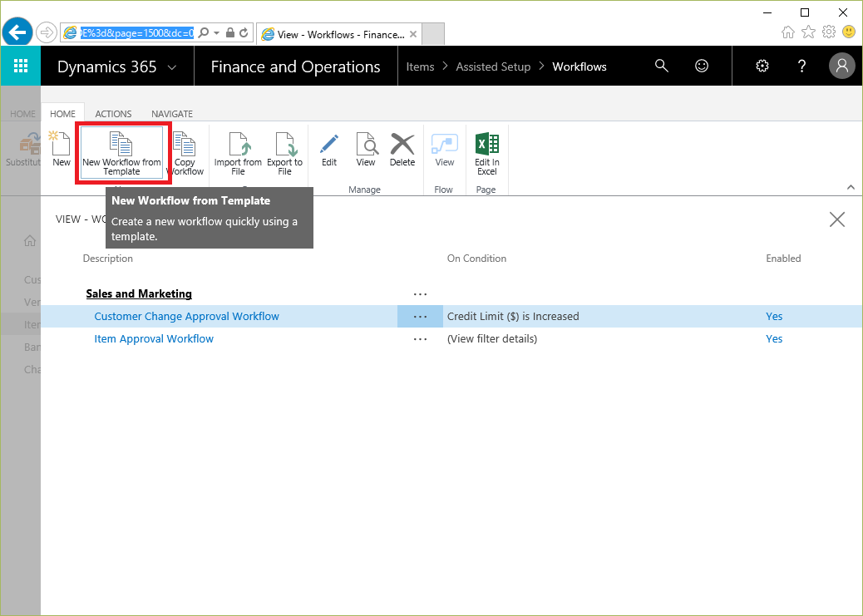Open more options for Customer Change Approval Workflow
Viewport: 863px width, 616px height.
coord(420,317)
